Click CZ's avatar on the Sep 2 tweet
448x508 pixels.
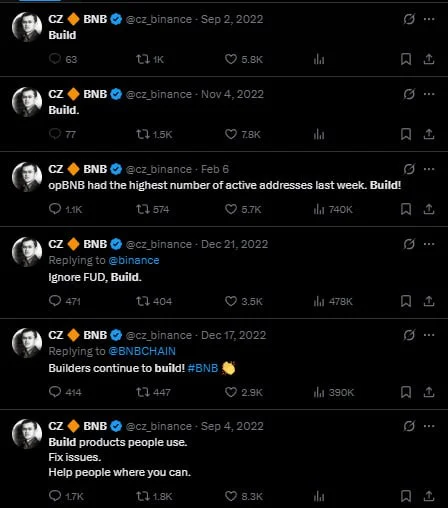tap(27, 27)
